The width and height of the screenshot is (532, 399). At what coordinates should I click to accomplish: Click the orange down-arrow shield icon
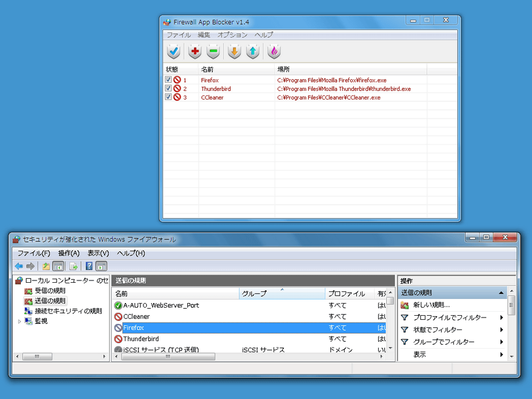point(234,51)
